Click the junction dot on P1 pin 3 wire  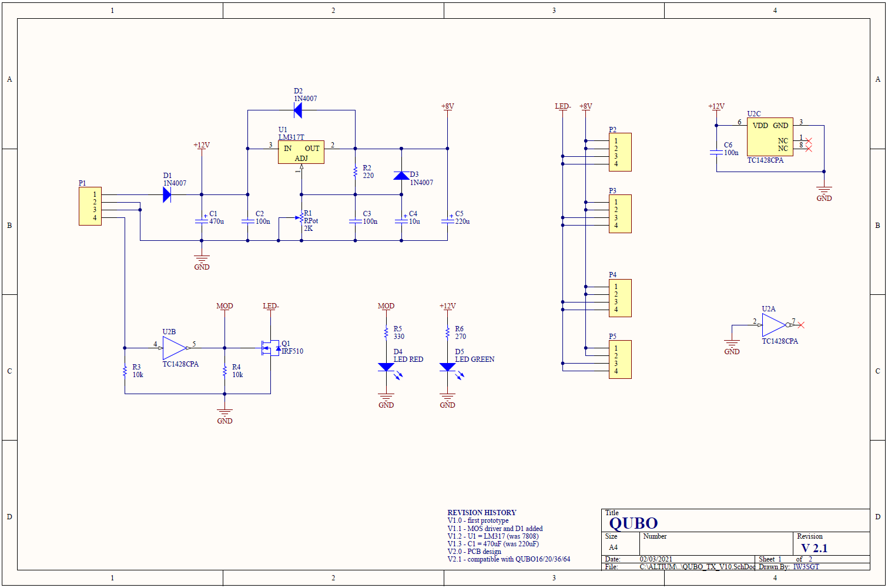140,210
